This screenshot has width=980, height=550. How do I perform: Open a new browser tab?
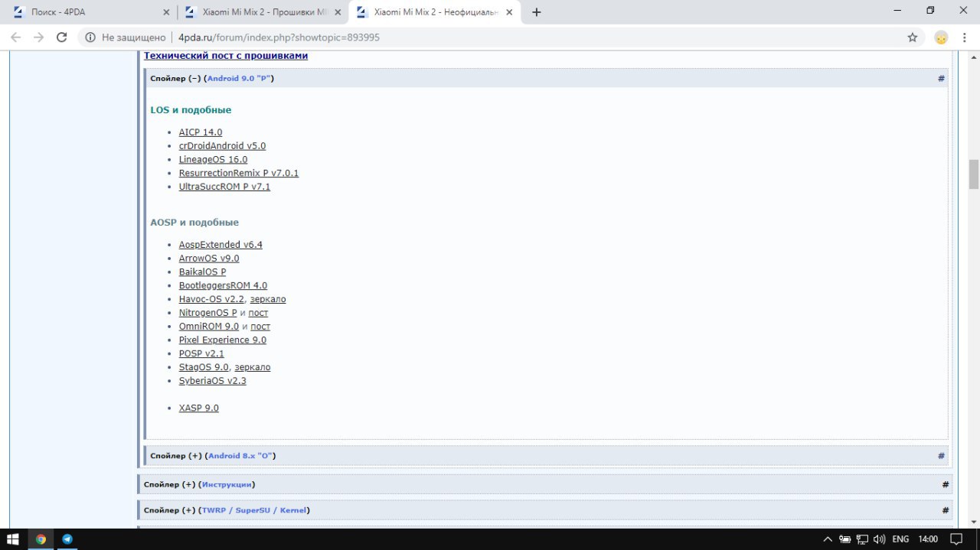tap(536, 12)
